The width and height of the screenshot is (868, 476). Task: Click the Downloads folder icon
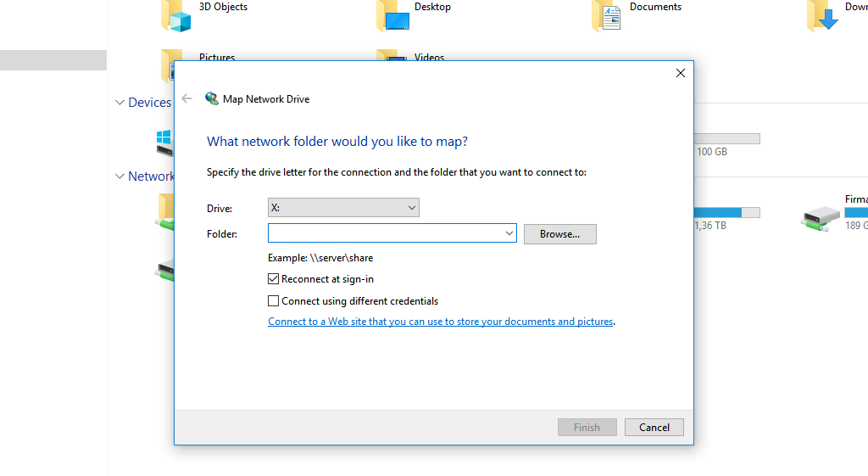pyautogui.click(x=823, y=15)
